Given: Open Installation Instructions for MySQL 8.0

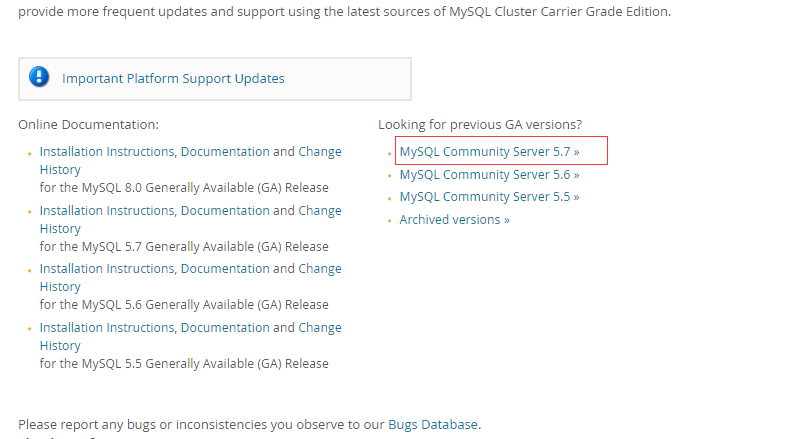Looking at the screenshot, I should [x=107, y=152].
